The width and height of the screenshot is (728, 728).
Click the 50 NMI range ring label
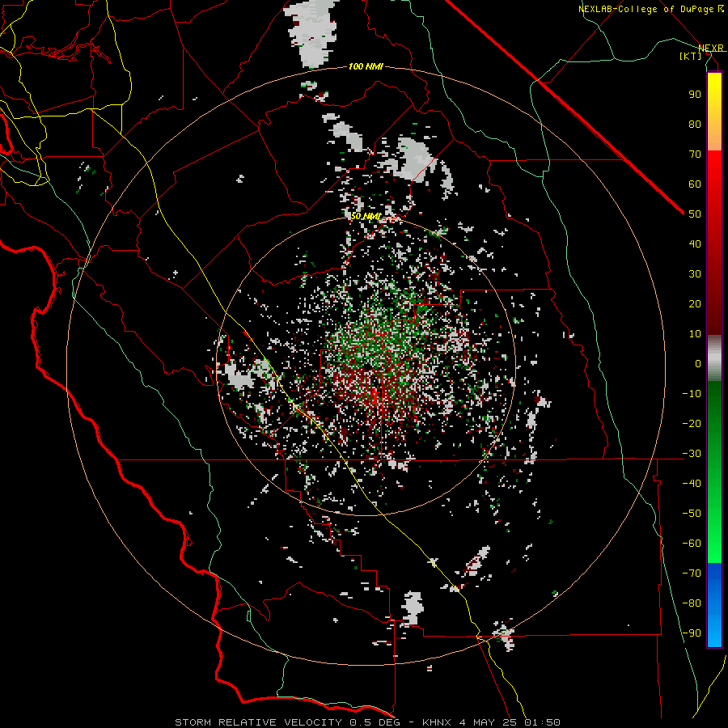(366, 216)
